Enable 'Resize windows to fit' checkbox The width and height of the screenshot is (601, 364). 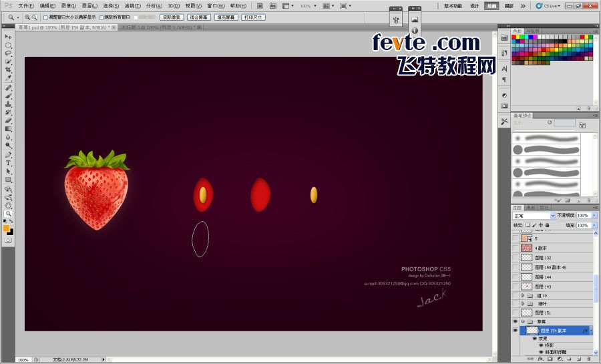pos(45,17)
